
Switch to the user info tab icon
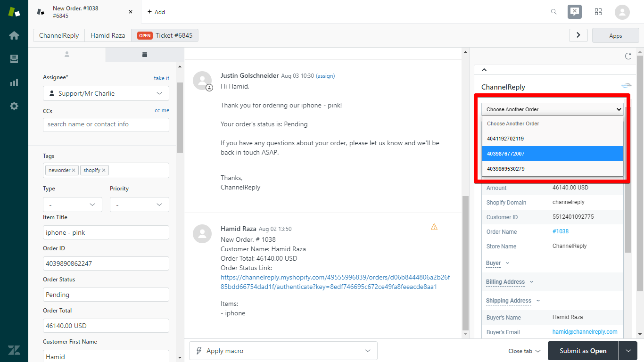point(67,54)
